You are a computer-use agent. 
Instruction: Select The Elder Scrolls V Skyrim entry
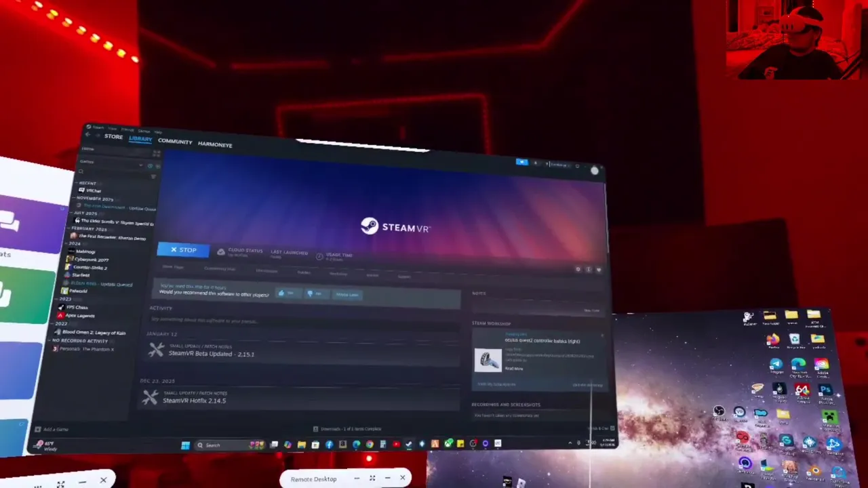pyautogui.click(x=113, y=222)
